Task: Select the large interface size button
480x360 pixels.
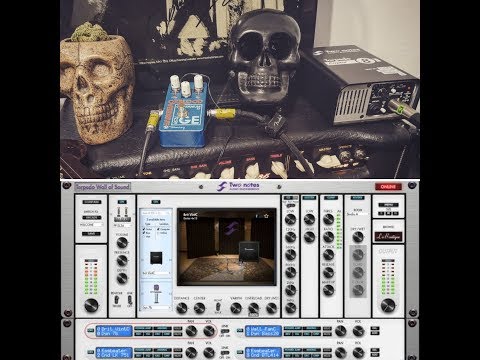Action: pyautogui.click(x=395, y=214)
